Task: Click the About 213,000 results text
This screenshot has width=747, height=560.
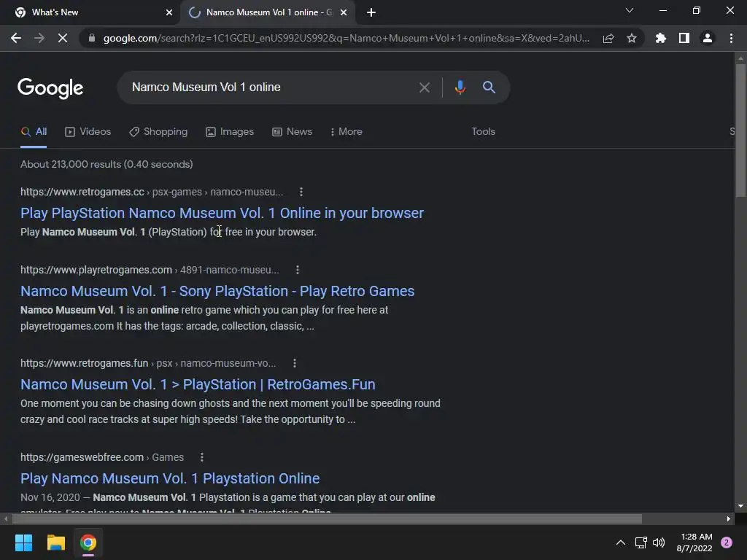Action: tap(107, 164)
